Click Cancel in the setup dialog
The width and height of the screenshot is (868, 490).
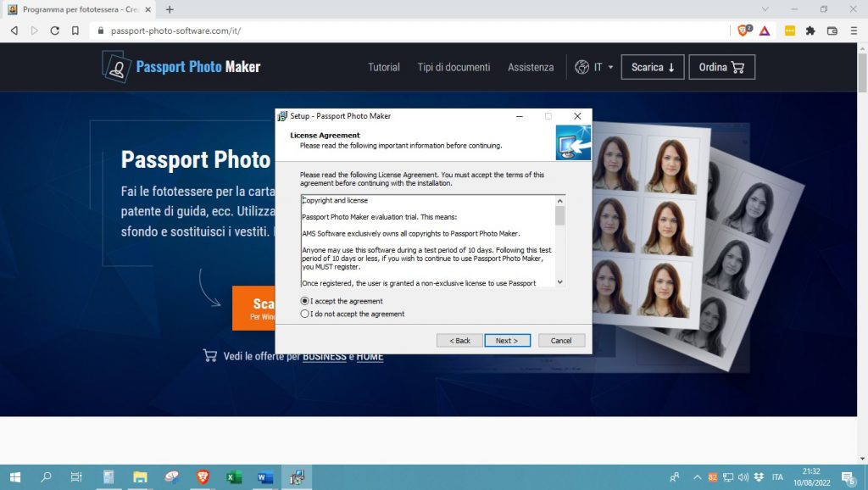click(x=561, y=340)
